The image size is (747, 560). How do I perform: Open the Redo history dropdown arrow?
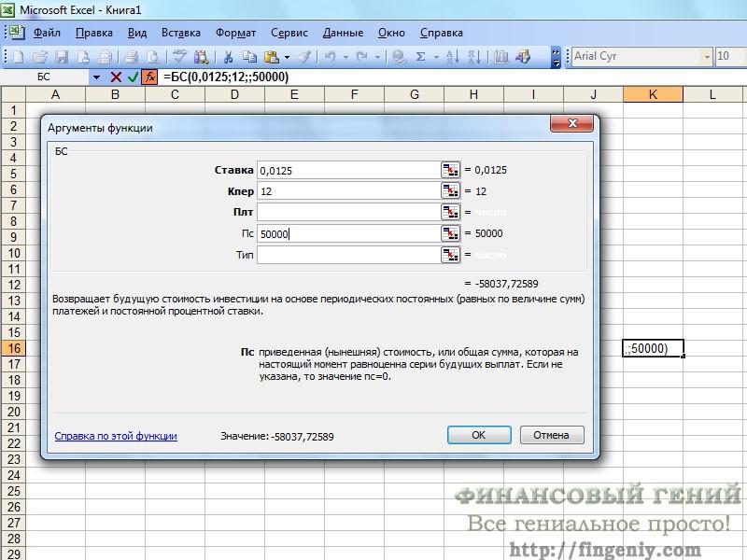pyautogui.click(x=378, y=58)
